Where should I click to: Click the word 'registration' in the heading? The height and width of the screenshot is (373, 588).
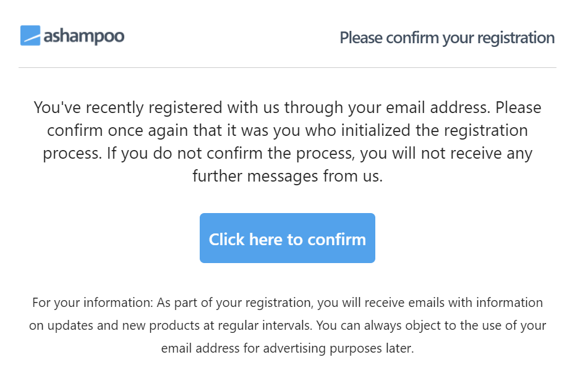tap(516, 38)
